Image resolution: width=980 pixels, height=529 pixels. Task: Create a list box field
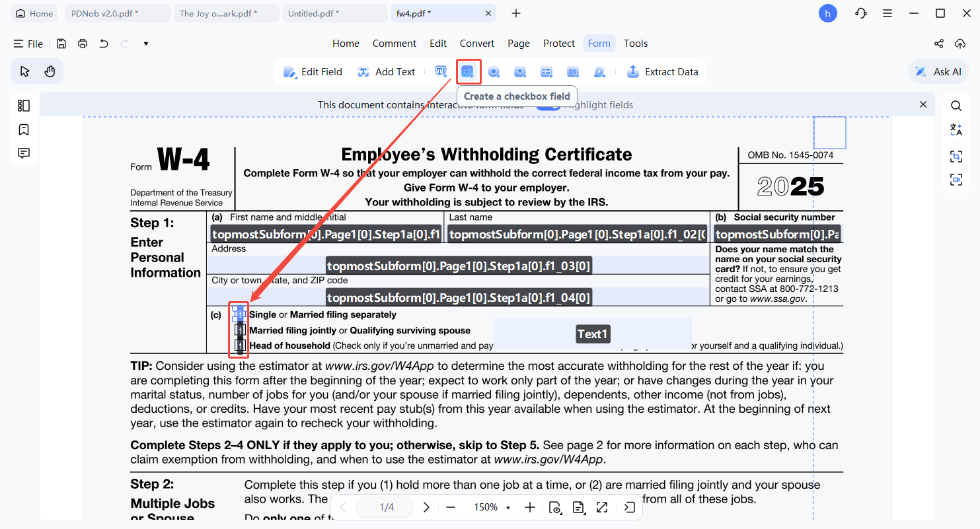(547, 71)
